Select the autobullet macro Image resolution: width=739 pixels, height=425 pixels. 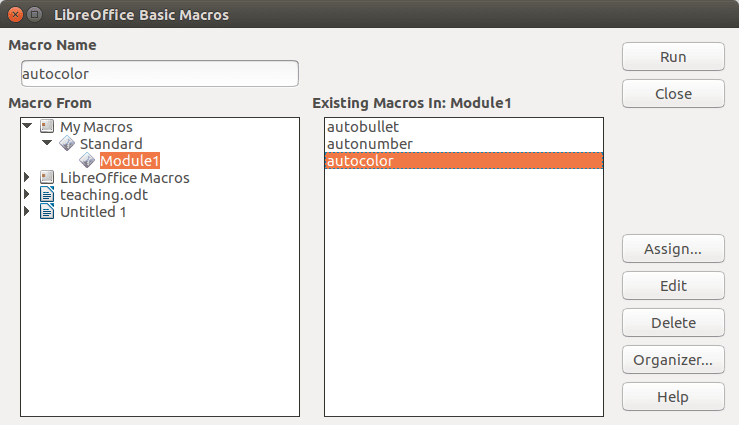[363, 127]
